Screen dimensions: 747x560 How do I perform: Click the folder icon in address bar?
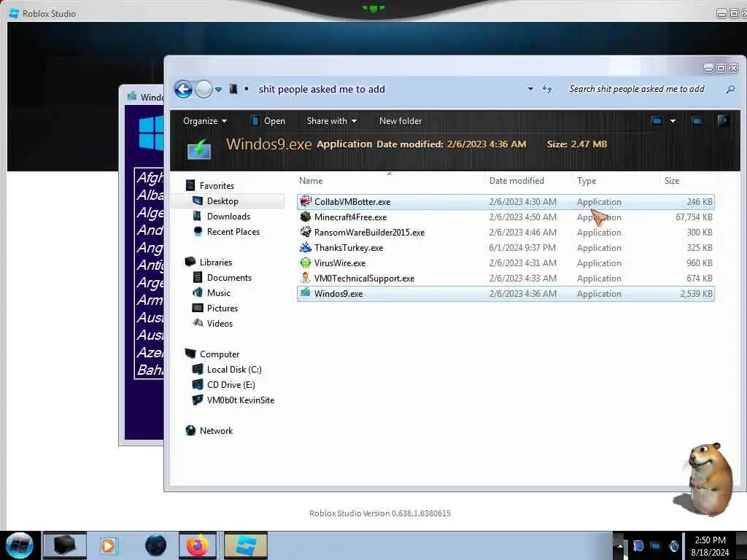click(x=233, y=89)
